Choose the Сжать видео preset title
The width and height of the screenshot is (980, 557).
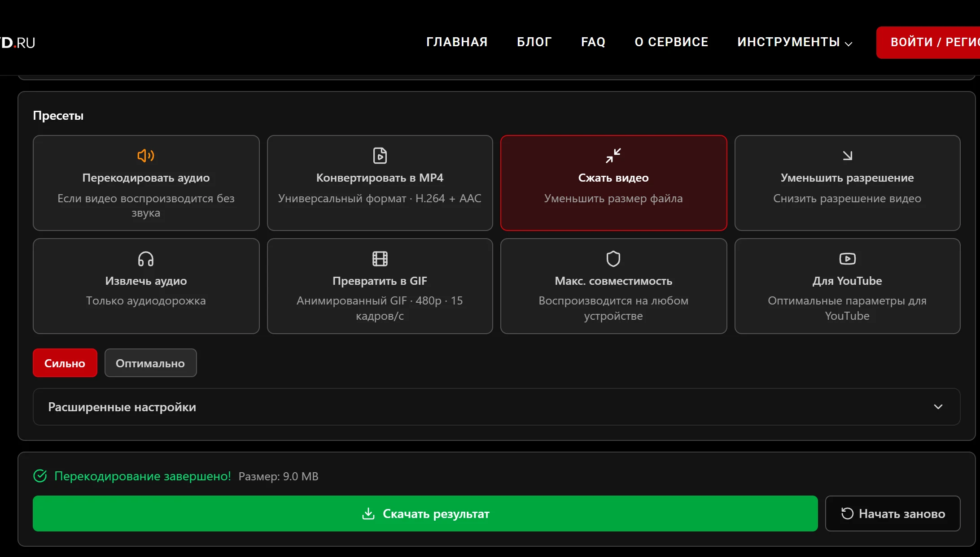(x=613, y=178)
